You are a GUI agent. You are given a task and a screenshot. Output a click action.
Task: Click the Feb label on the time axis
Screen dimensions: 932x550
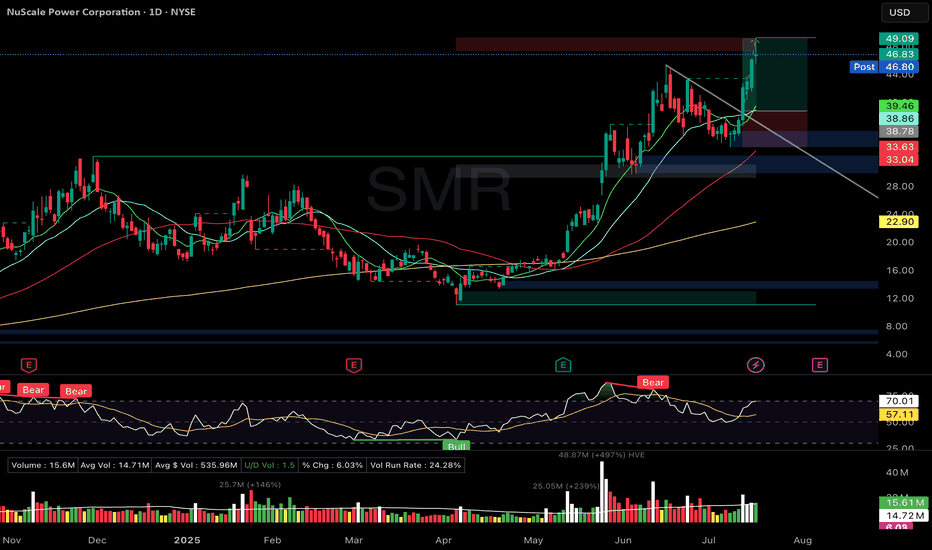point(272,540)
